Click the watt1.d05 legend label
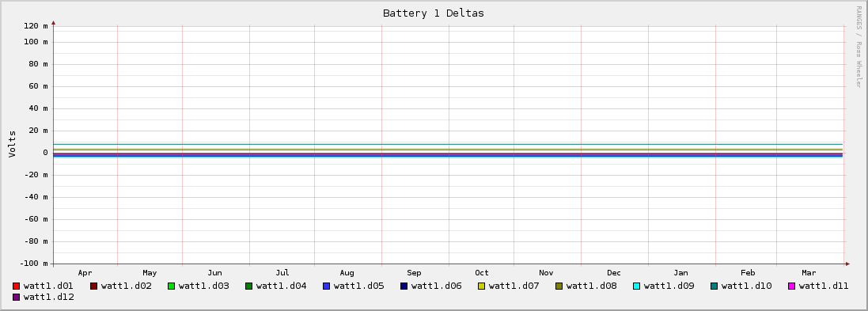Viewport: 868px width, 311px height. click(358, 286)
